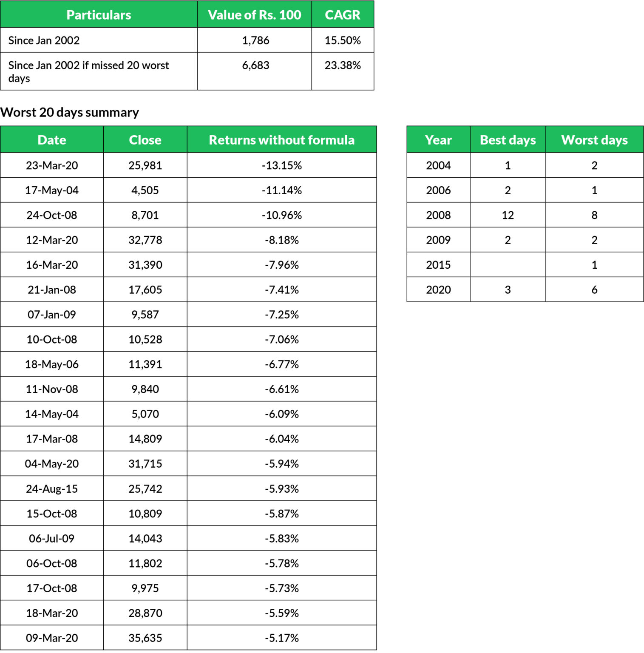
Task: Click the Best days column header
Action: coord(508,140)
